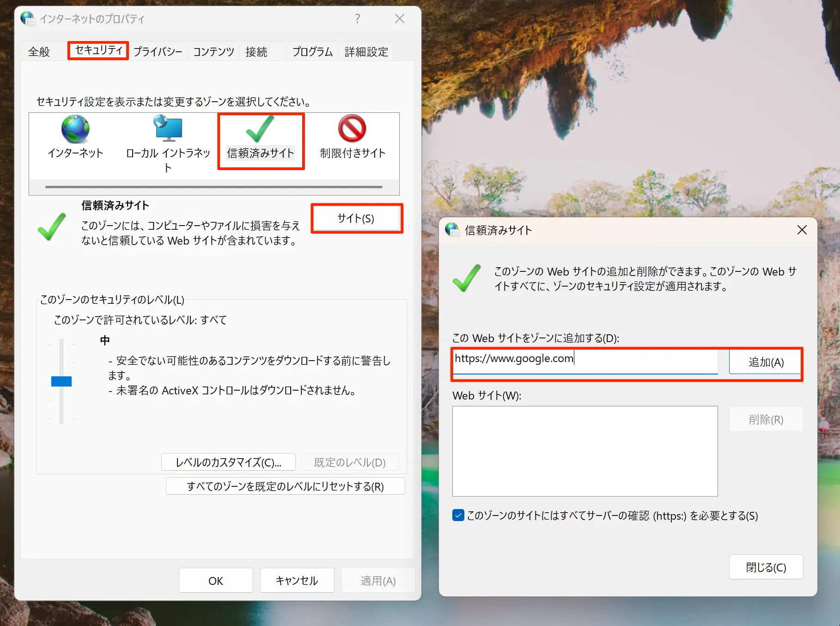Click the reset all zones to default button
Screen dimensions: 840x626
pos(285,486)
